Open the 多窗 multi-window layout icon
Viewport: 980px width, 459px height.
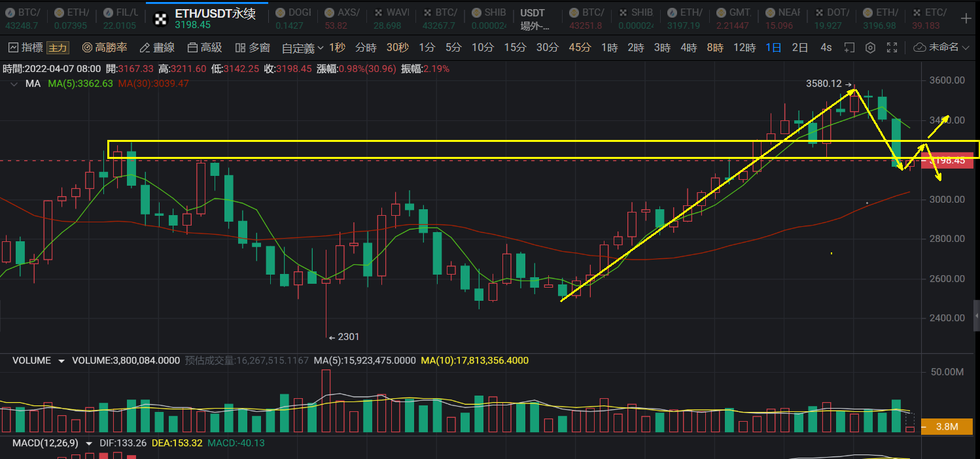coord(240,48)
